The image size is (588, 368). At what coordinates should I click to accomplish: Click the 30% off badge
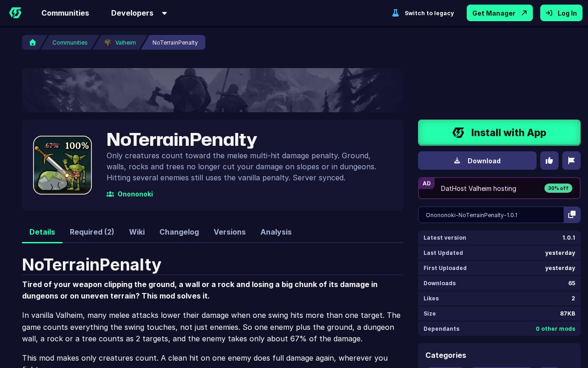point(558,188)
